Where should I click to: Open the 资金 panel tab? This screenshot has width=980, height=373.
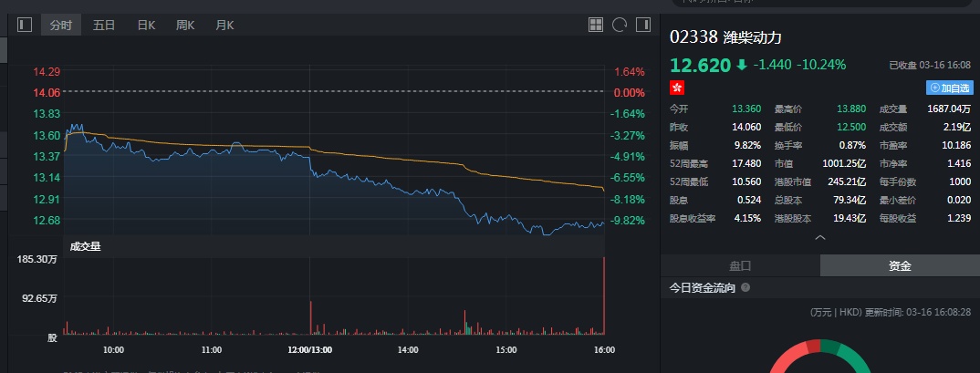click(900, 265)
